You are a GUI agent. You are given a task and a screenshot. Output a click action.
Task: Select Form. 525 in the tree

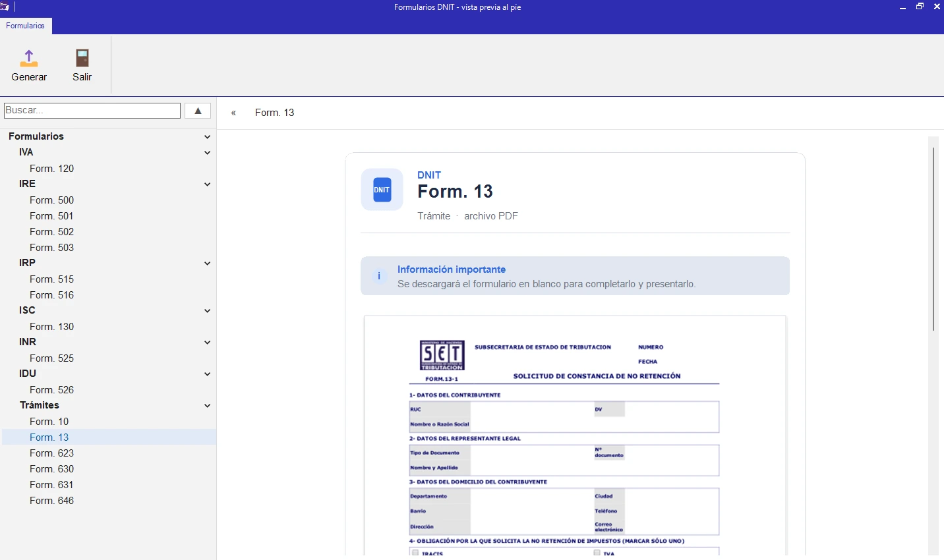(52, 358)
